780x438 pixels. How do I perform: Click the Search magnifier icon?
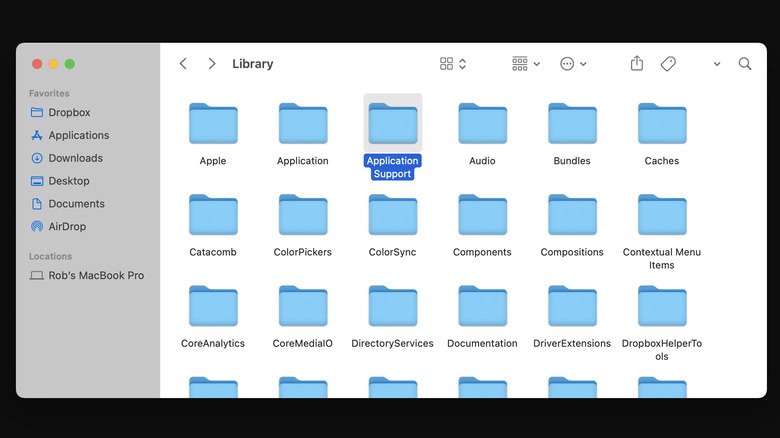745,63
